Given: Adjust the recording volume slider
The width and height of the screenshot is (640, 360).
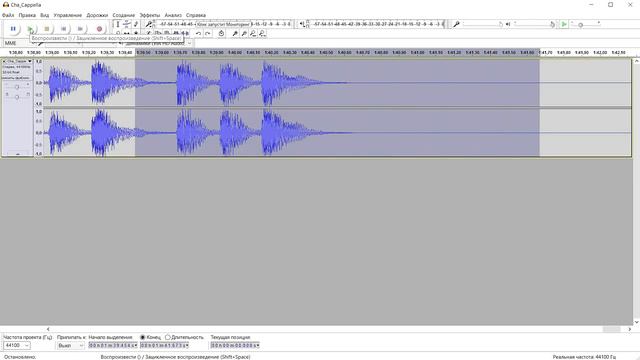Looking at the screenshot, I should [x=483, y=24].
